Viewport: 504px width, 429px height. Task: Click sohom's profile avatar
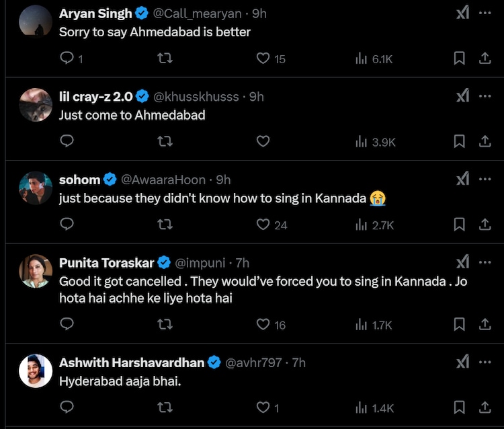point(36,188)
